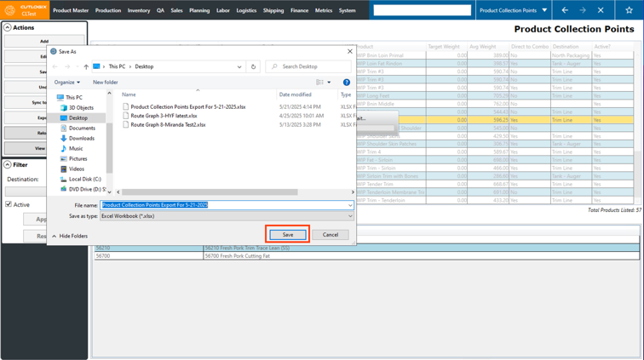Click the Up folder arrow in Save As
This screenshot has height=360, width=644.
click(86, 66)
